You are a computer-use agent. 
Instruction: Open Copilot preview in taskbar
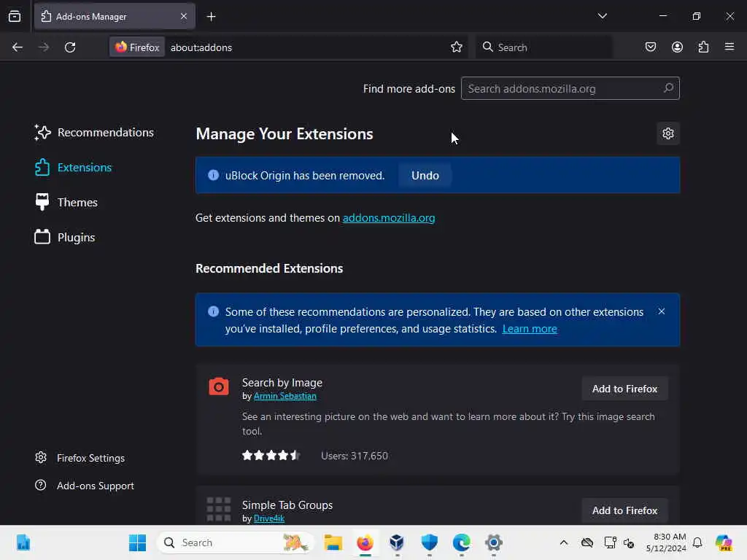pyautogui.click(x=724, y=542)
